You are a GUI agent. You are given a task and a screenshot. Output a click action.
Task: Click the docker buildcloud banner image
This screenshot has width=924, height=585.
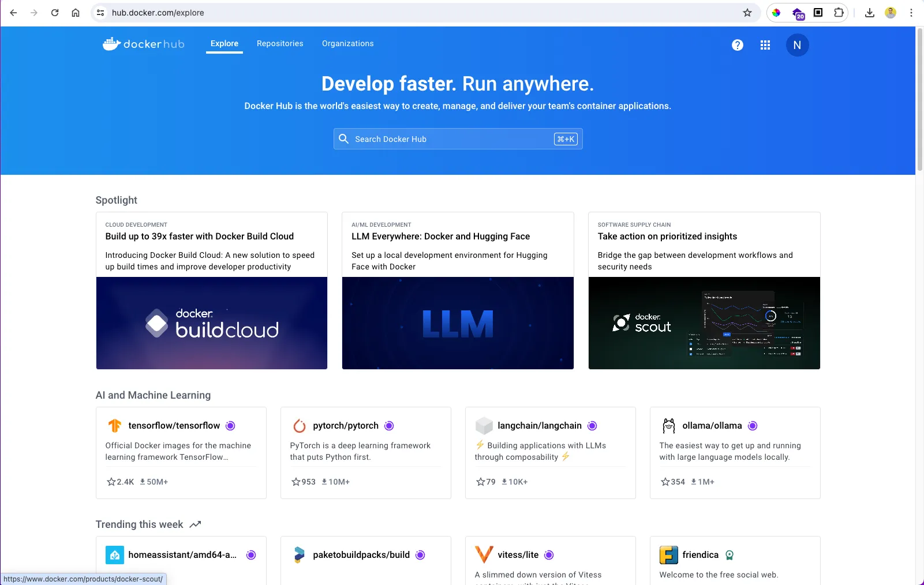click(212, 323)
